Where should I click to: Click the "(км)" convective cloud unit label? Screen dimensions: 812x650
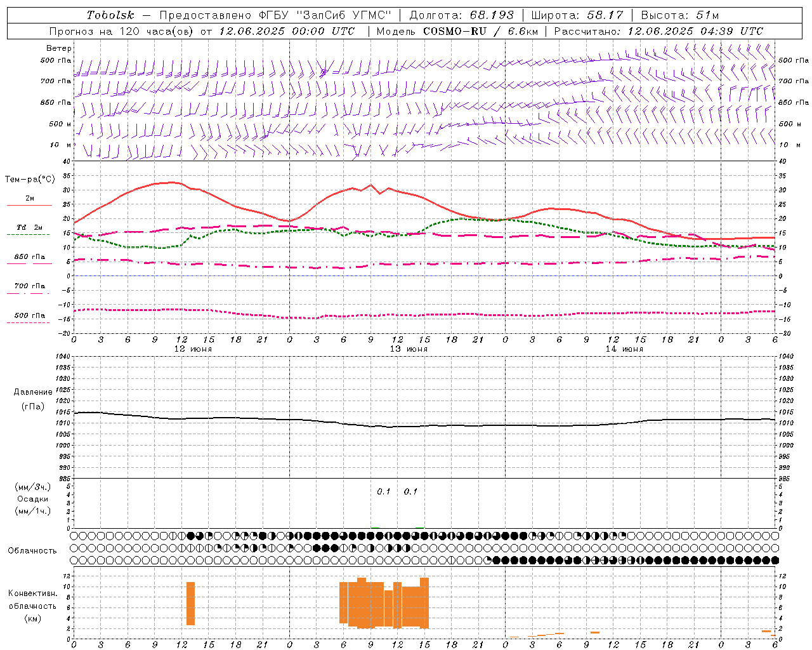coord(32,618)
